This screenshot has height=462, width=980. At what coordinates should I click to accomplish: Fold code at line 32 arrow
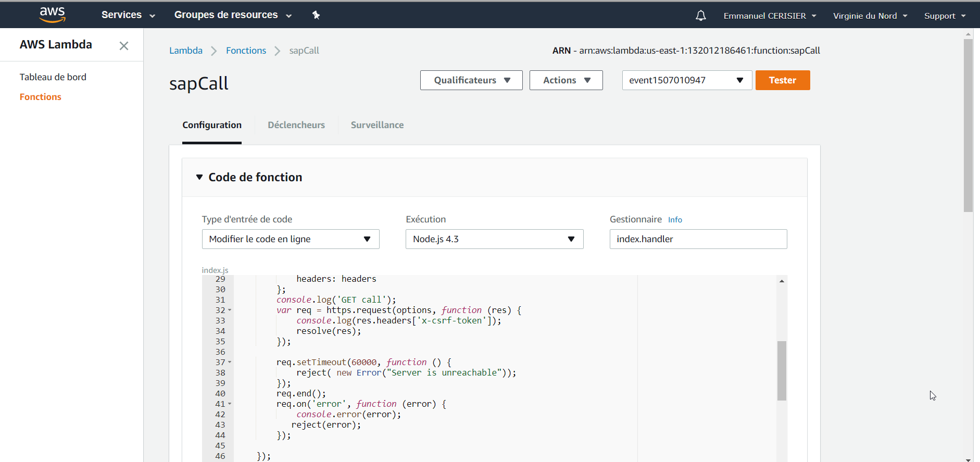pyautogui.click(x=230, y=310)
